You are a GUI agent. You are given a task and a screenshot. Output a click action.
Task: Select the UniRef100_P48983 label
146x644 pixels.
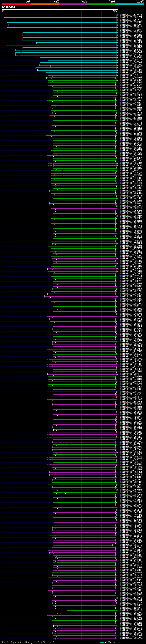coord(131,178)
